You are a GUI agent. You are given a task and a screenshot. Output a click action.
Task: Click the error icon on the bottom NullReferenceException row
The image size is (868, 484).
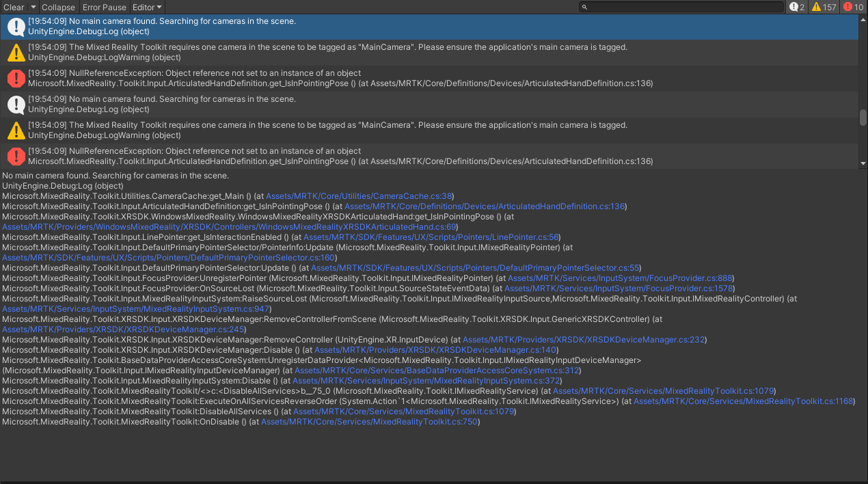click(x=16, y=156)
